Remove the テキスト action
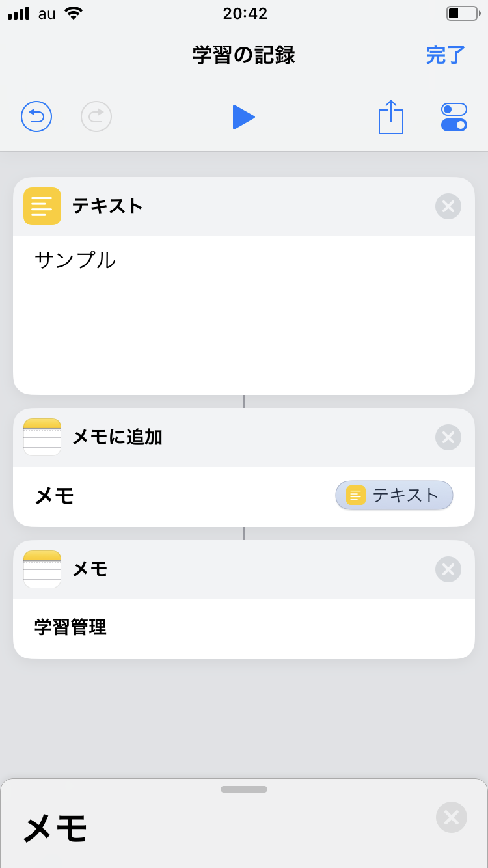The width and height of the screenshot is (488, 868). (x=448, y=206)
